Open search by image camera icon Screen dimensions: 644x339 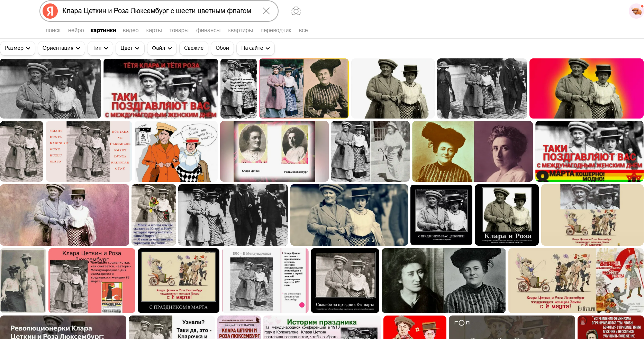296,11
